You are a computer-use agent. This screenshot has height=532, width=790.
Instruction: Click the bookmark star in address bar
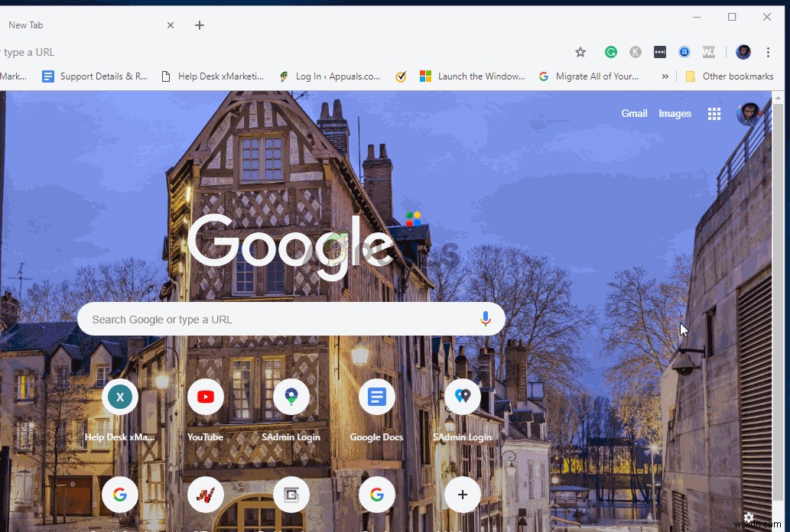click(x=580, y=52)
